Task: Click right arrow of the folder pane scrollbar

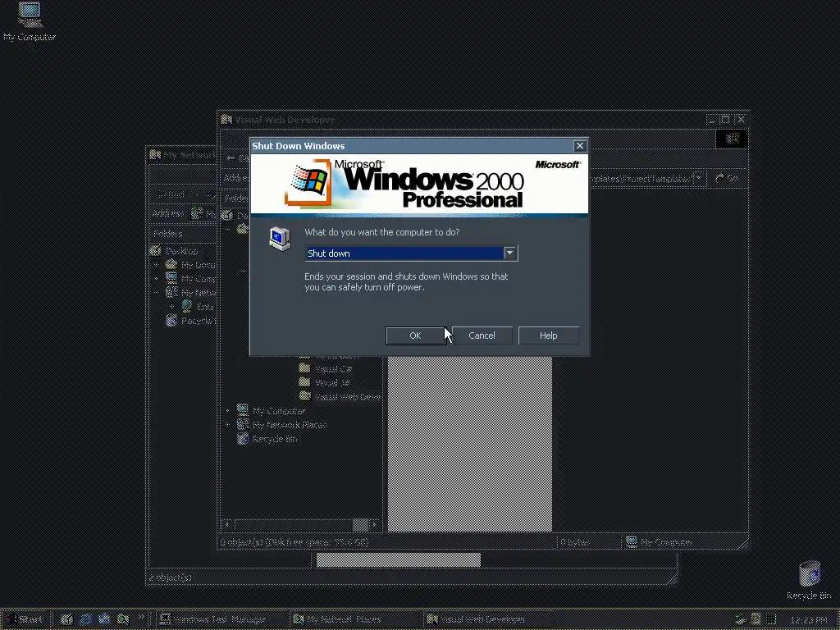Action: click(374, 524)
